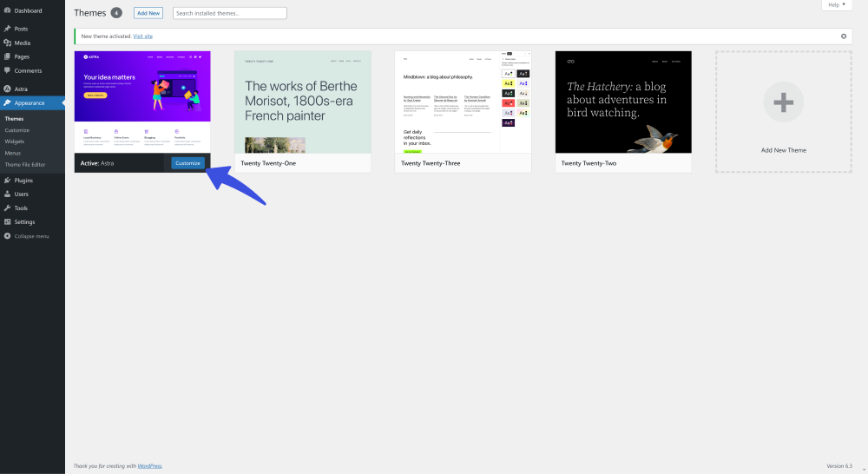Dismiss the New theme activated notice
This screenshot has height=474, width=868.
click(x=844, y=36)
